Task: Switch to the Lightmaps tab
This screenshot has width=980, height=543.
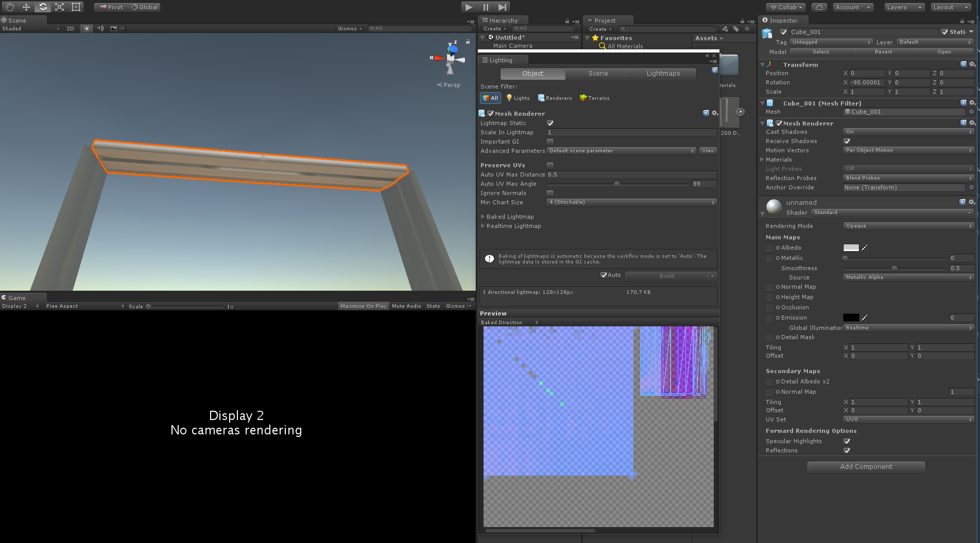Action: pyautogui.click(x=663, y=74)
